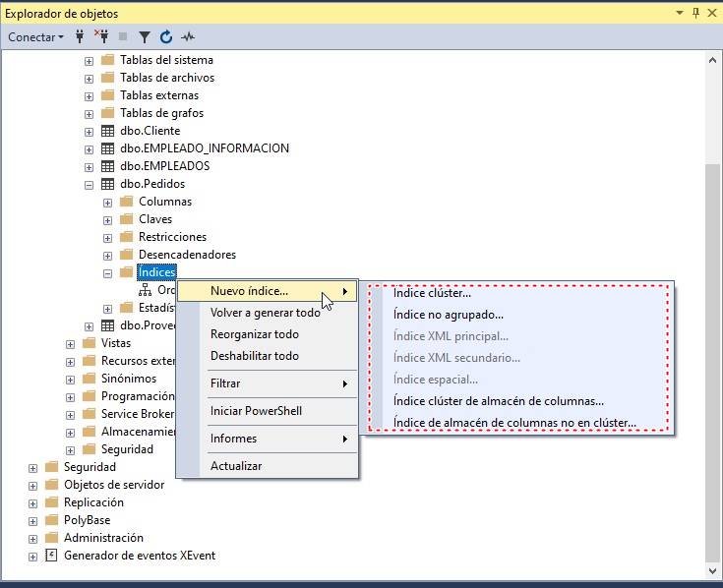The height and width of the screenshot is (588, 723).
Task: Click the Desencadenadores folder icon
Action: point(126,255)
